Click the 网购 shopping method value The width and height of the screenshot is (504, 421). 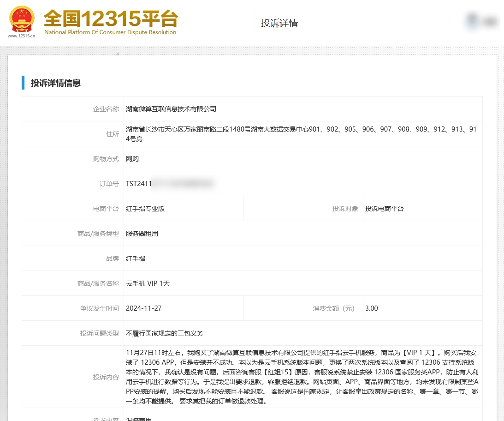click(x=132, y=159)
